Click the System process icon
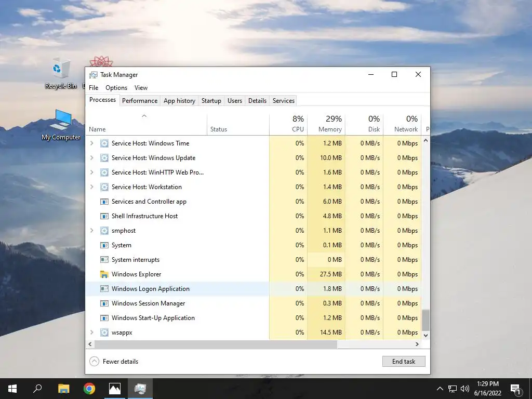 [104, 245]
